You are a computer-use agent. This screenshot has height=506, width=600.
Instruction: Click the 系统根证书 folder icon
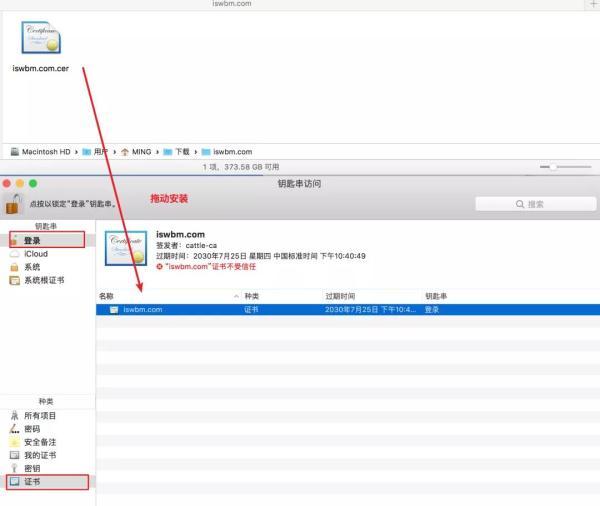click(x=14, y=280)
